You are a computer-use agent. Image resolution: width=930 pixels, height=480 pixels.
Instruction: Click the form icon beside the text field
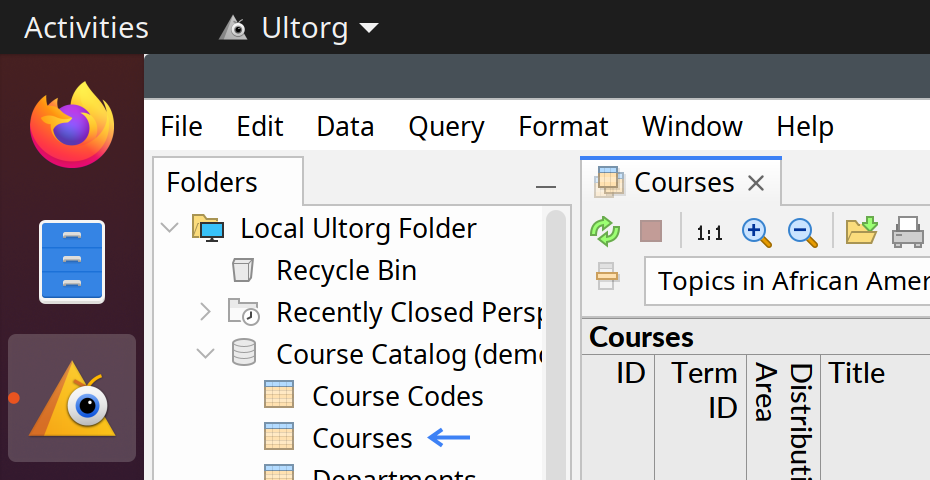coord(607,277)
